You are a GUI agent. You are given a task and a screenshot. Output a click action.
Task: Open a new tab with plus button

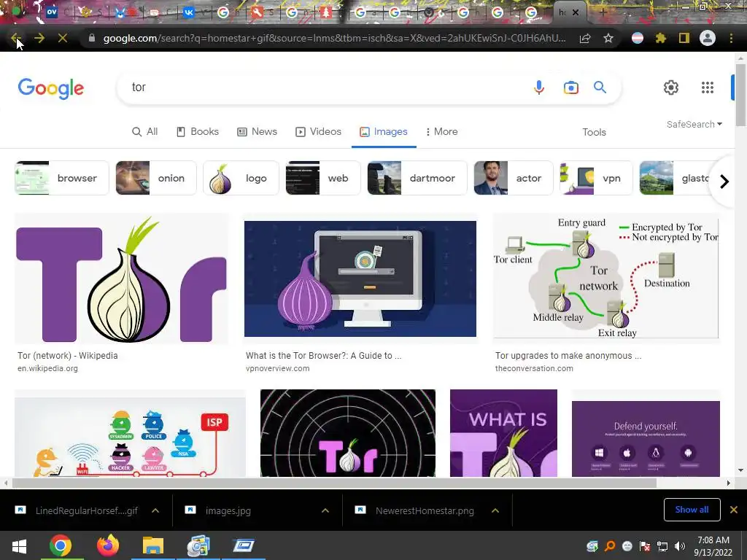point(603,13)
